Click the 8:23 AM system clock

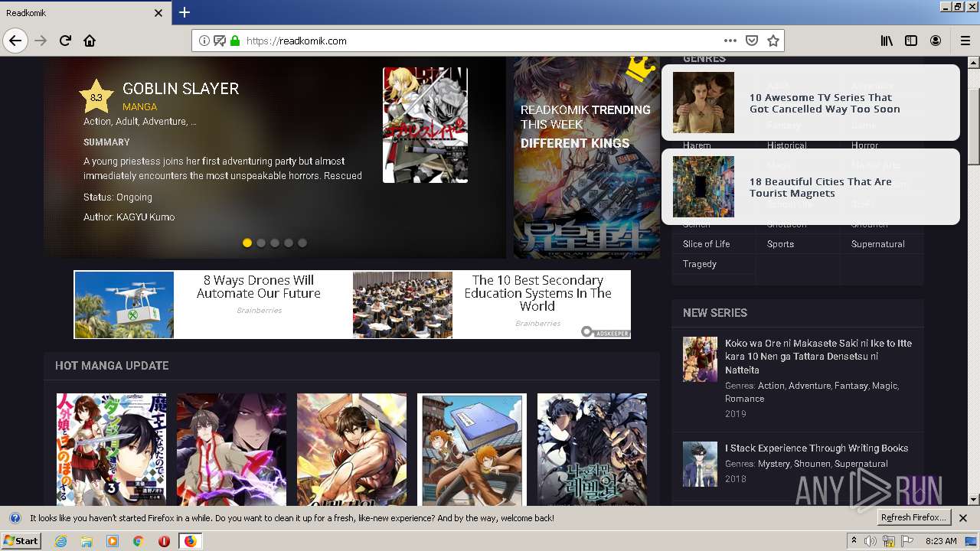coord(942,541)
